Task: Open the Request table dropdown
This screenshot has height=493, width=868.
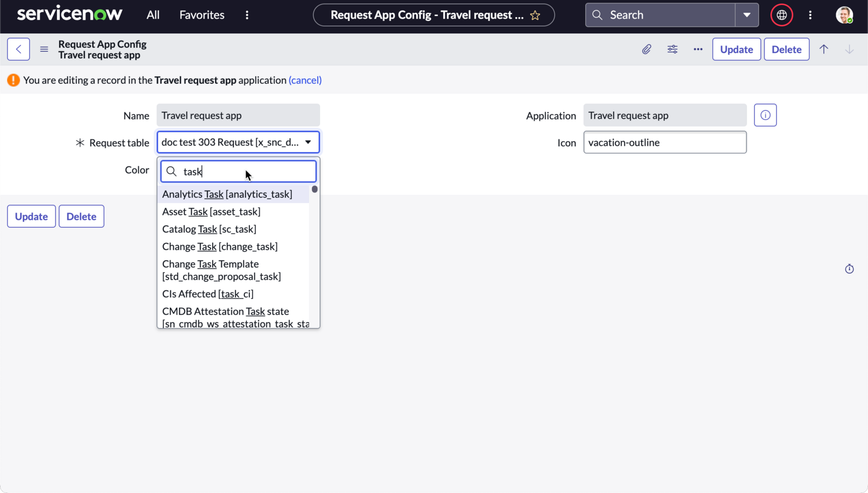Action: (x=238, y=142)
